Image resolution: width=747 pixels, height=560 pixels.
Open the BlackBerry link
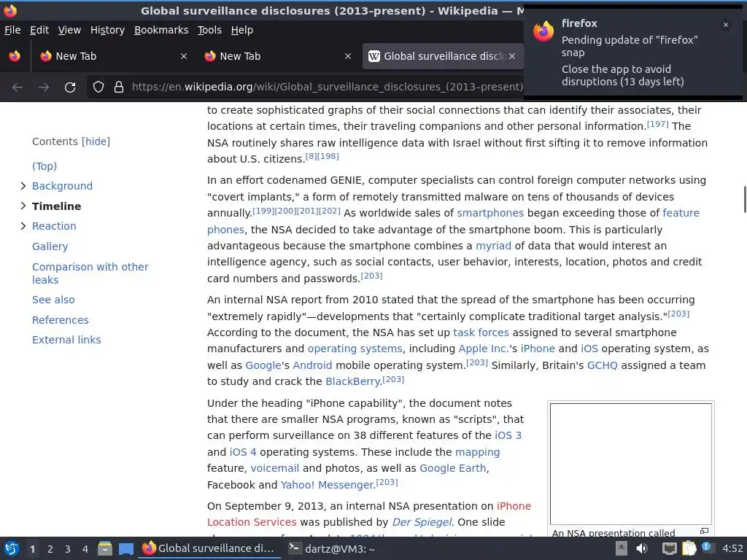(x=353, y=382)
